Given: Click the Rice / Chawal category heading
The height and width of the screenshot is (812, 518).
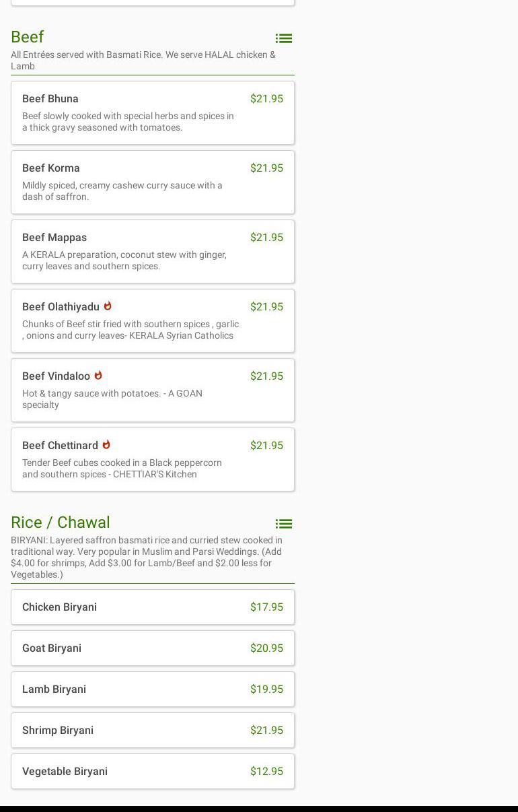Looking at the screenshot, I should [x=61, y=522].
